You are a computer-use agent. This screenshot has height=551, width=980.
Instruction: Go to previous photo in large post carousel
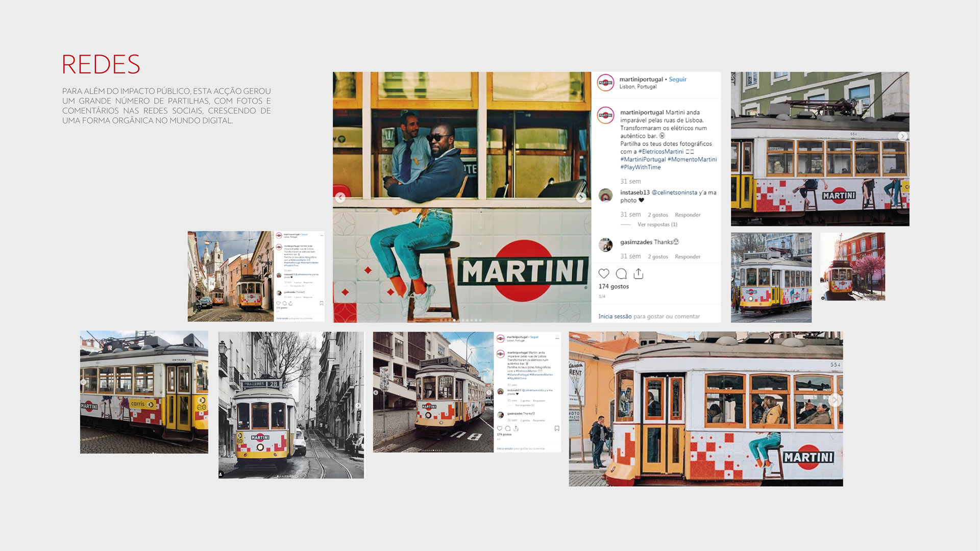tap(340, 197)
